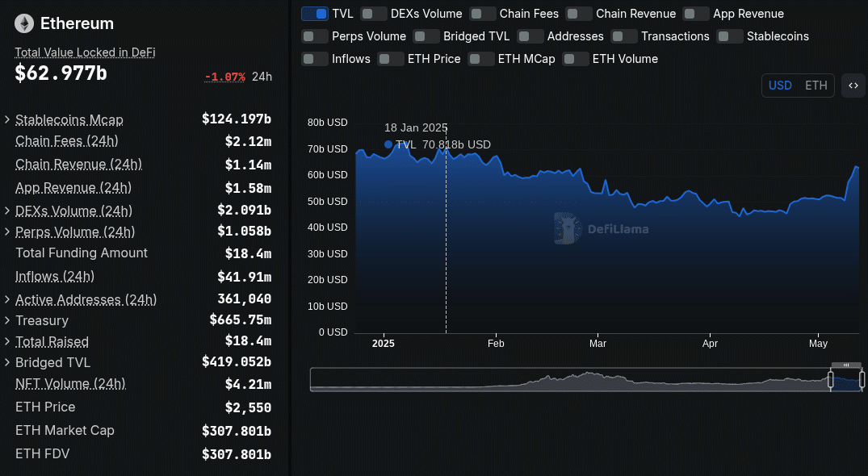Screen dimensions: 868x476
Task: Switch chart denomination to ETH
Action: (816, 86)
